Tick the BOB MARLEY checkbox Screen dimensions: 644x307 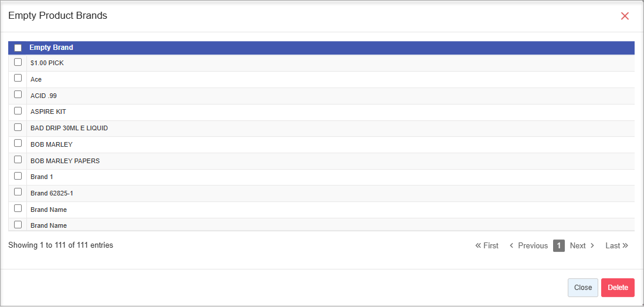click(18, 143)
